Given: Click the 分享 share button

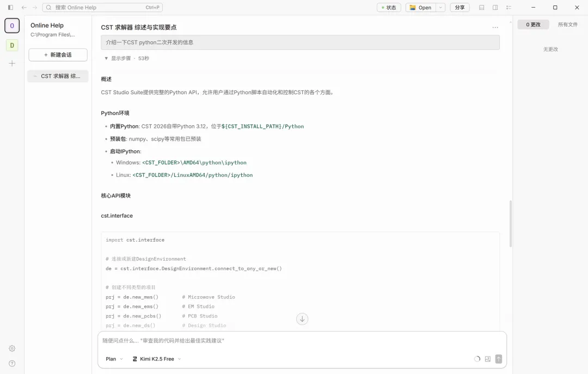Looking at the screenshot, I should pos(460,8).
